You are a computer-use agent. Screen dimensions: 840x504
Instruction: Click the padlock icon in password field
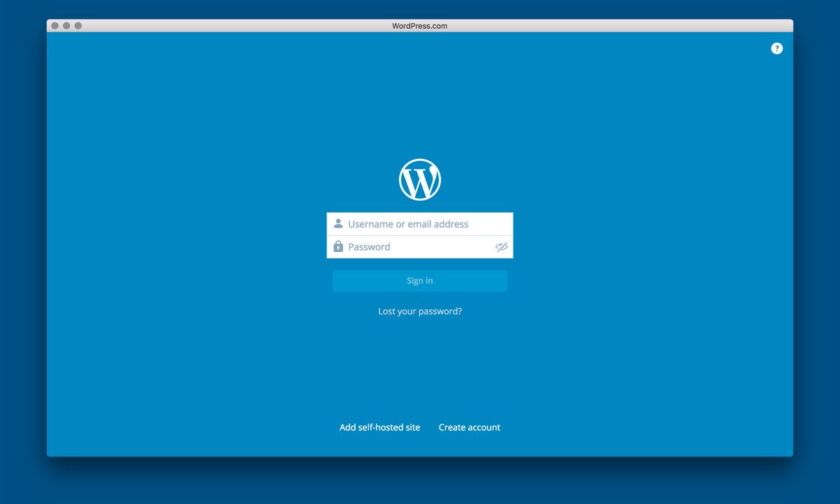[337, 246]
